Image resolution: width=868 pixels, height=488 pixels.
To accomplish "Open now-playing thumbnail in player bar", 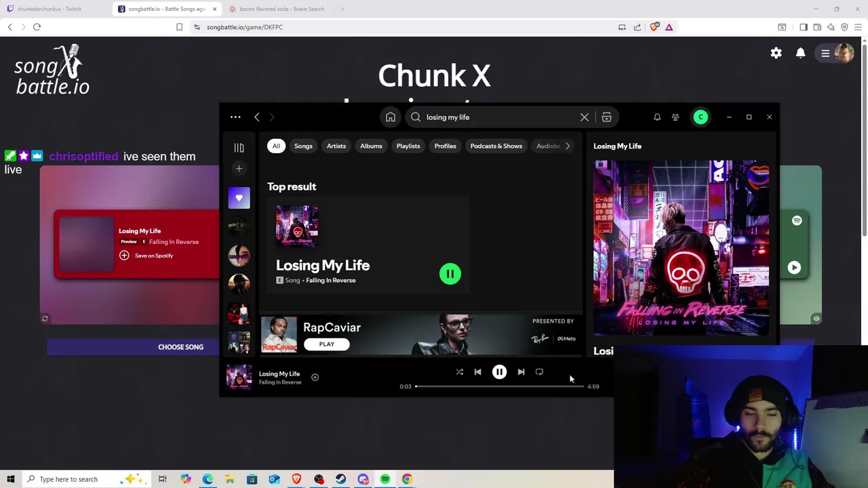I will pyautogui.click(x=239, y=377).
